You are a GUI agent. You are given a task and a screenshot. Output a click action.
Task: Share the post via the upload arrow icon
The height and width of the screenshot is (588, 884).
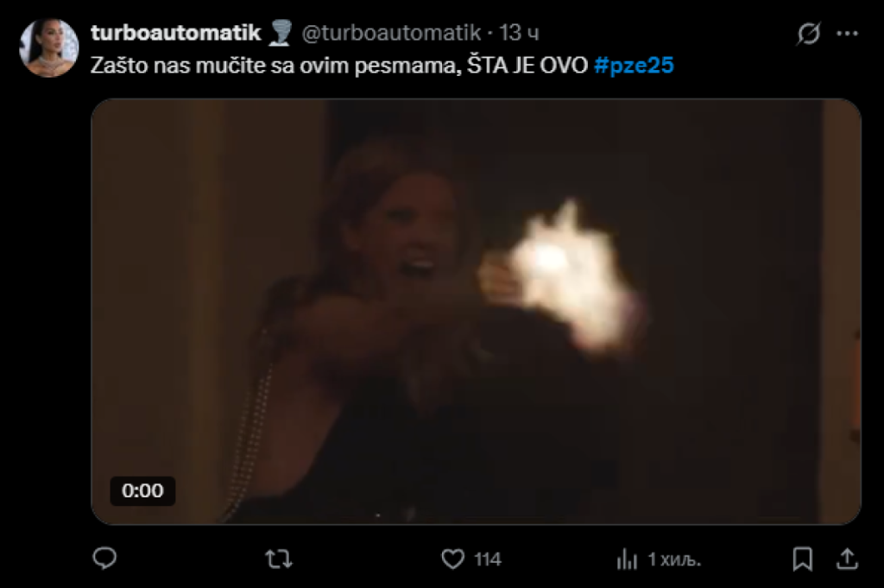[847, 559]
